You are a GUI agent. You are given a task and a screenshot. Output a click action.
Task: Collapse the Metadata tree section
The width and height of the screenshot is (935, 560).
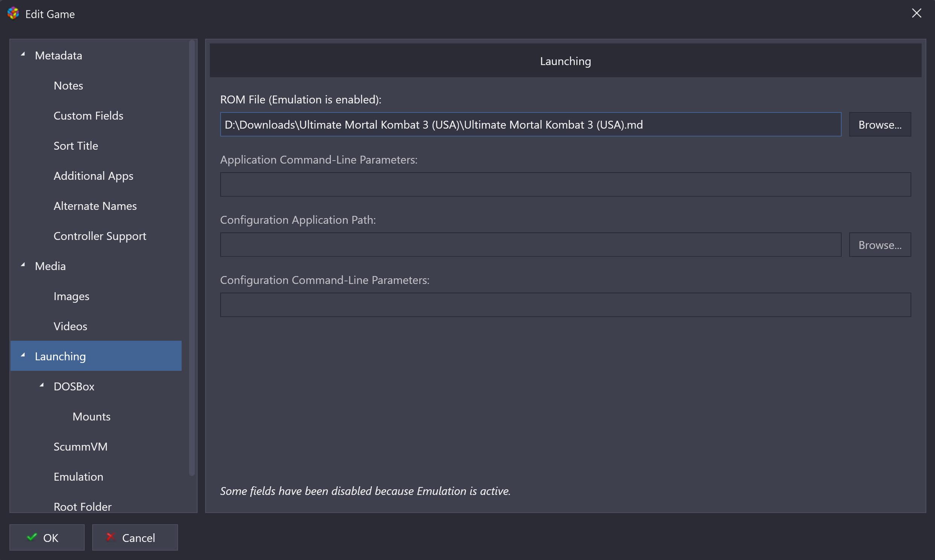23,54
